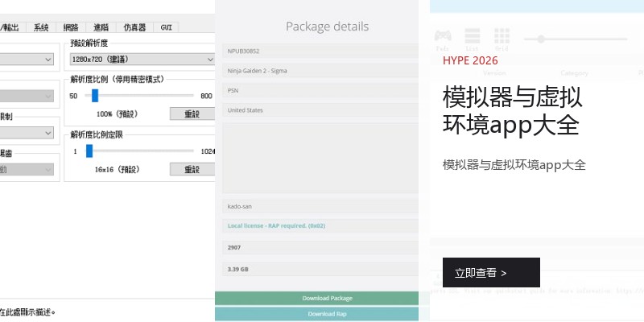
Task: Click the small grey 模拟器与虚拟环境app大全 subtitle
Action: (x=514, y=165)
